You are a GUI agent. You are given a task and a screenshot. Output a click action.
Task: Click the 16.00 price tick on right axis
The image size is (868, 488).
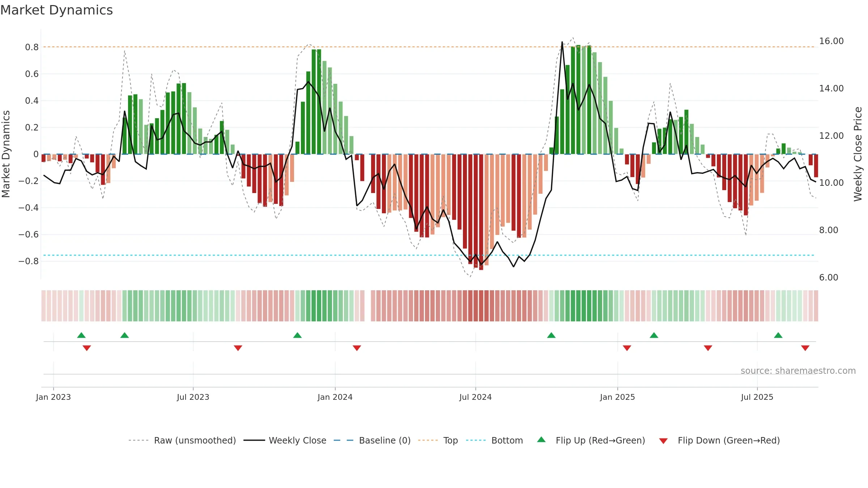pos(831,41)
